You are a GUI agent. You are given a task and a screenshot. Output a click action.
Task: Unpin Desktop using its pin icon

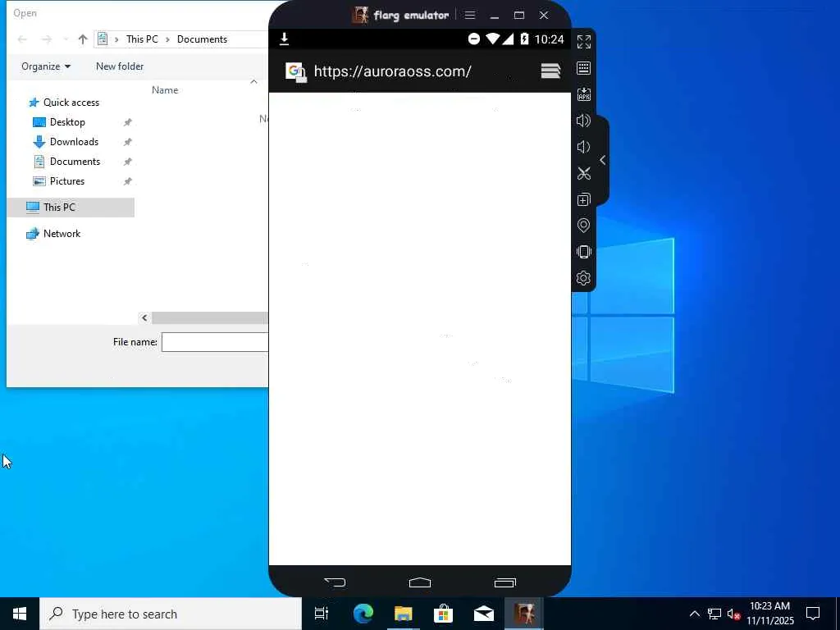click(127, 123)
